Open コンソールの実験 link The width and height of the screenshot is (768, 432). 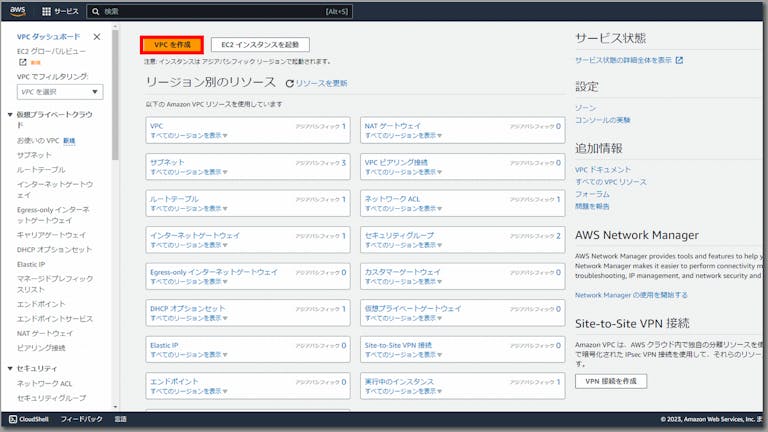click(602, 120)
